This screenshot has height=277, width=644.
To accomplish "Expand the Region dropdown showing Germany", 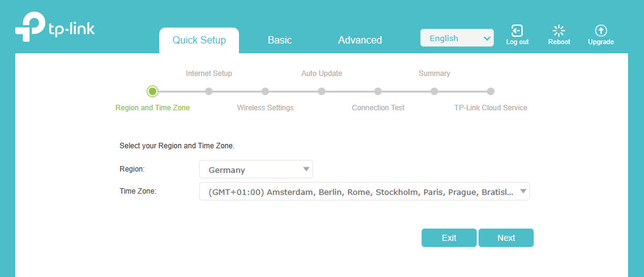I will (x=256, y=170).
